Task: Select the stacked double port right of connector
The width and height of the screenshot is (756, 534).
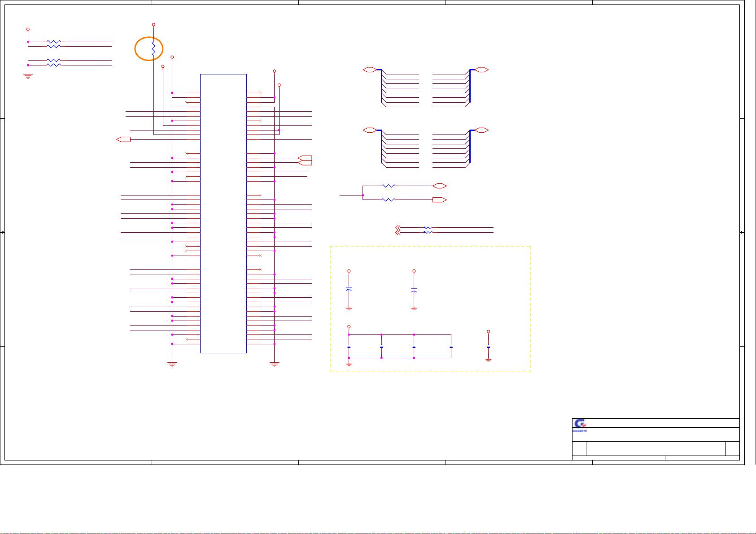Action: point(305,160)
